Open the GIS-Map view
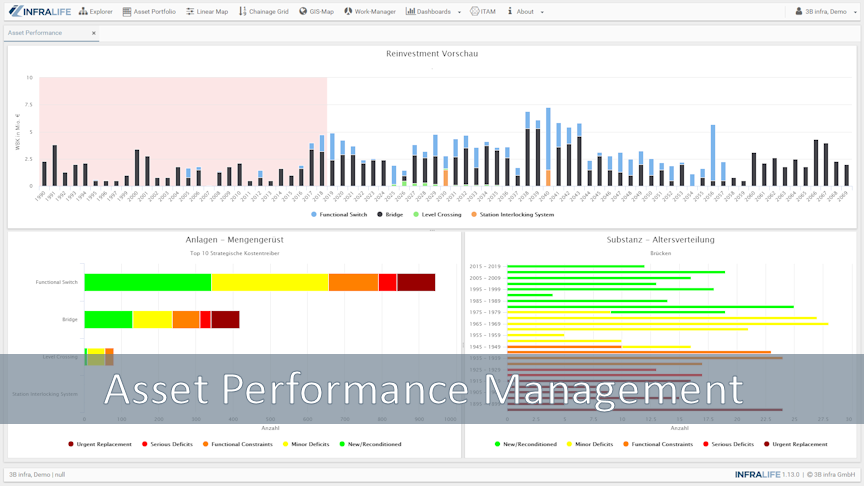This screenshot has width=864, height=486. tap(319, 12)
